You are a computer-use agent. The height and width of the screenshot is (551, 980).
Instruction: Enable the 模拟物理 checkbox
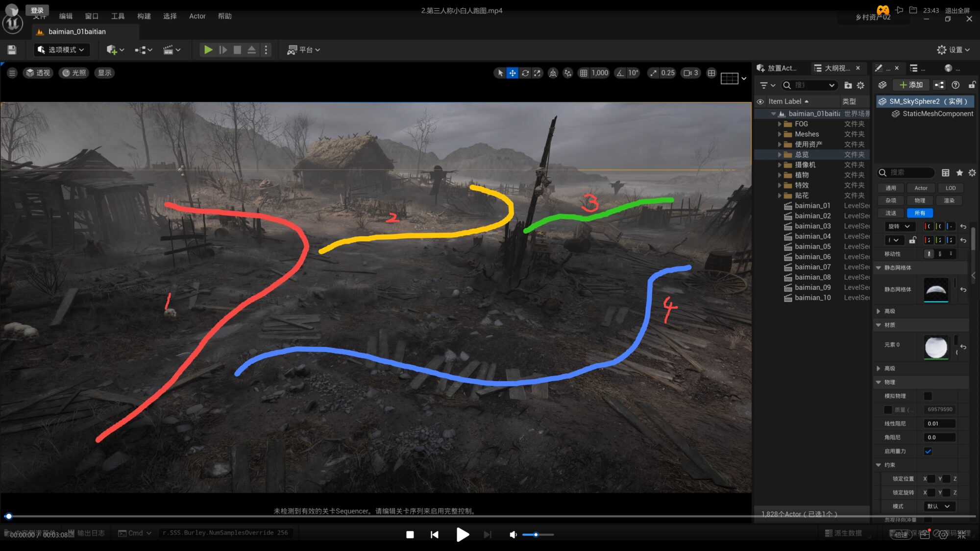pyautogui.click(x=928, y=396)
